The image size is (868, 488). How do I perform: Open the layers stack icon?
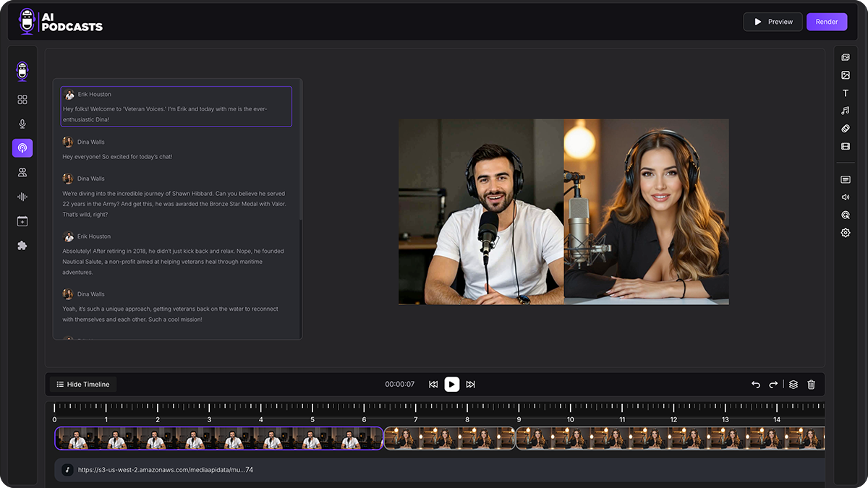tap(793, 385)
